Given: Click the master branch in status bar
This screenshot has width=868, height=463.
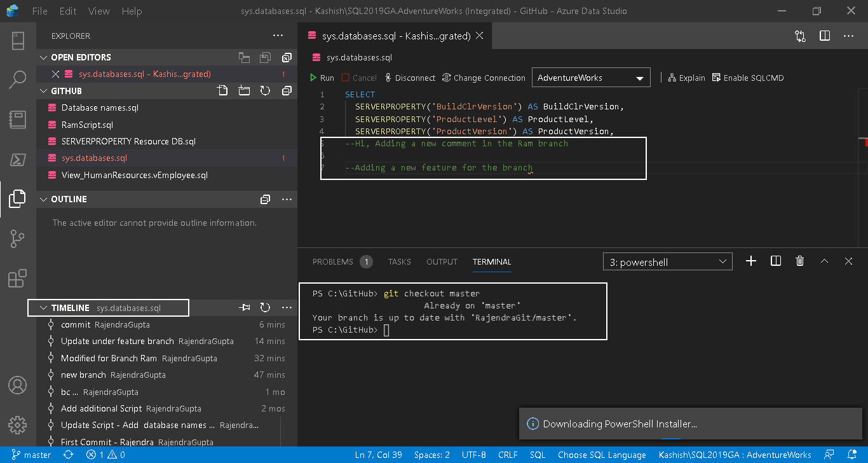Looking at the screenshot, I should [x=31, y=455].
